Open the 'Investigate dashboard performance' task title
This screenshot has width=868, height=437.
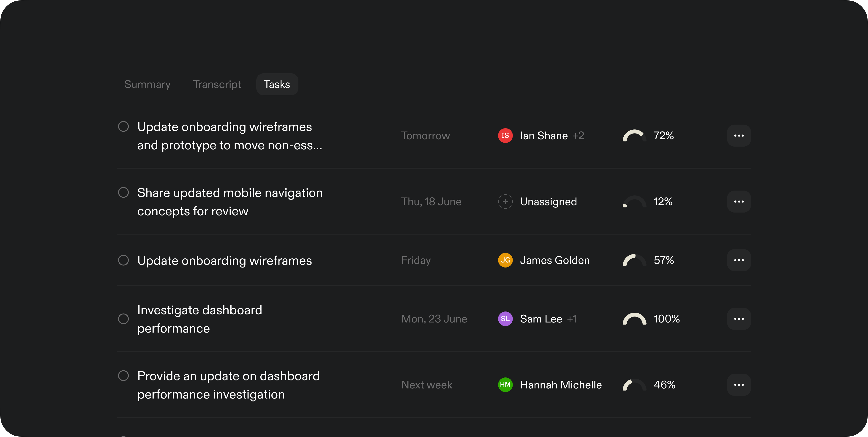(x=199, y=319)
